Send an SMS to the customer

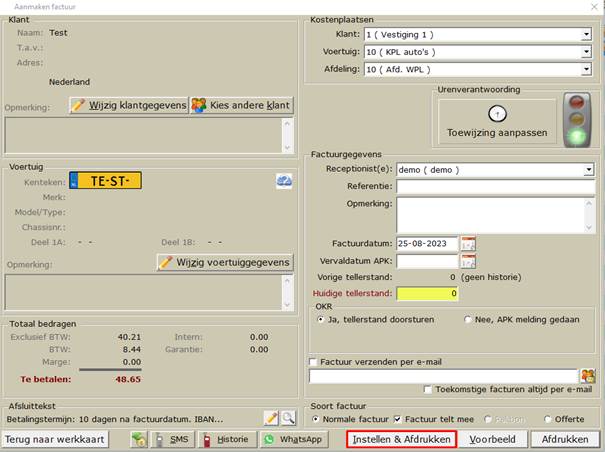pos(172,439)
